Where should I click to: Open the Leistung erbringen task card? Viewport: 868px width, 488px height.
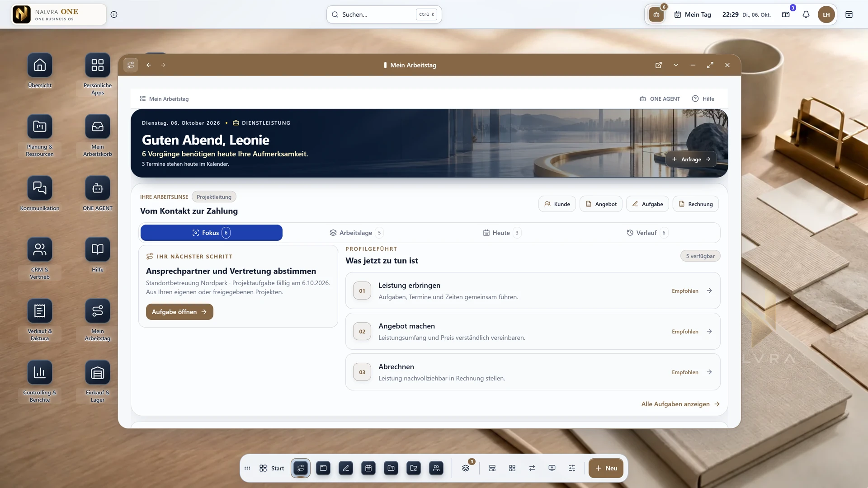[x=533, y=291]
